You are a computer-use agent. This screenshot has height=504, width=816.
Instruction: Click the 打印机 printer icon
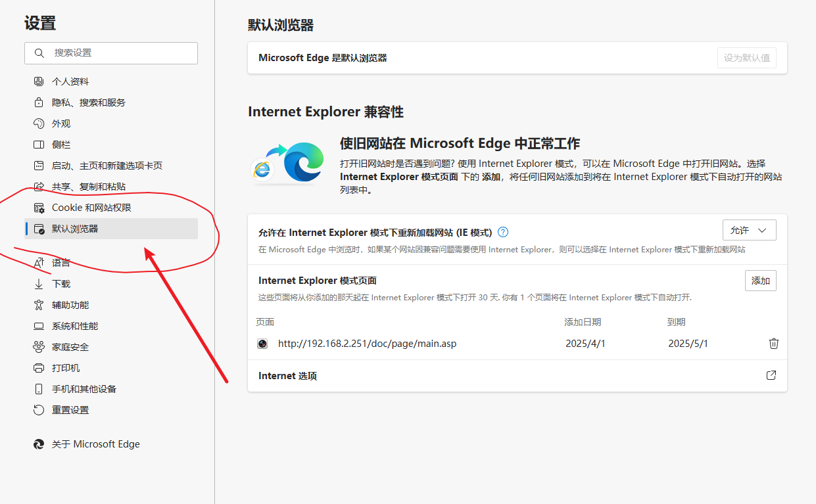pos(39,368)
